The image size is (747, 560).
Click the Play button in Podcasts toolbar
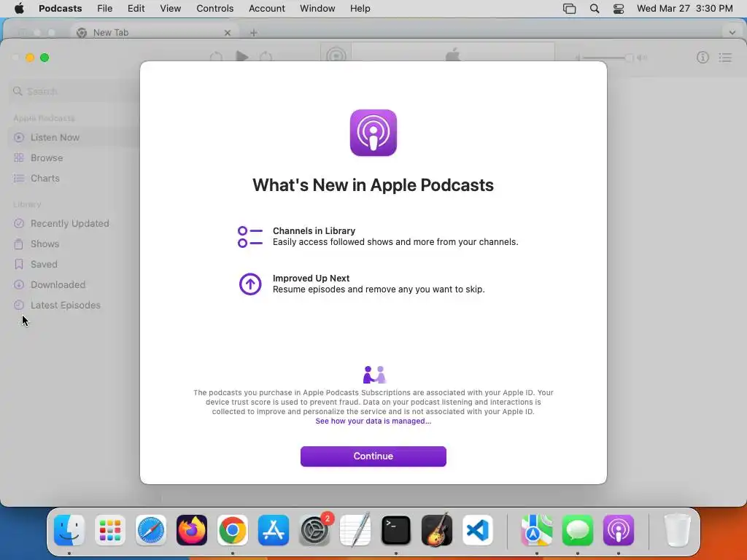point(242,57)
